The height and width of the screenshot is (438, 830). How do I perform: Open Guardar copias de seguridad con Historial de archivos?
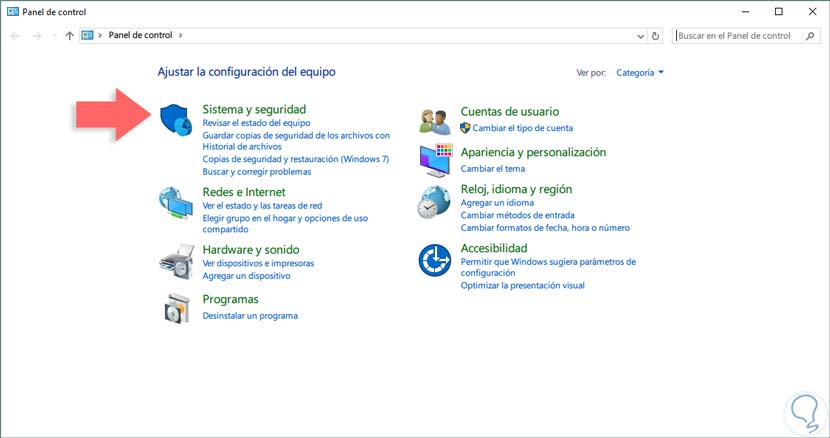pyautogui.click(x=296, y=141)
